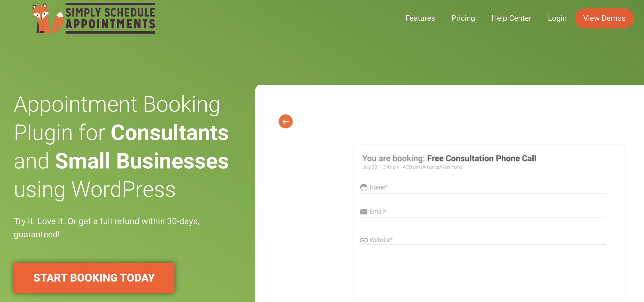This screenshot has width=644, height=302.
Task: Click the bold Small Businesses heading text
Action: click(x=142, y=161)
